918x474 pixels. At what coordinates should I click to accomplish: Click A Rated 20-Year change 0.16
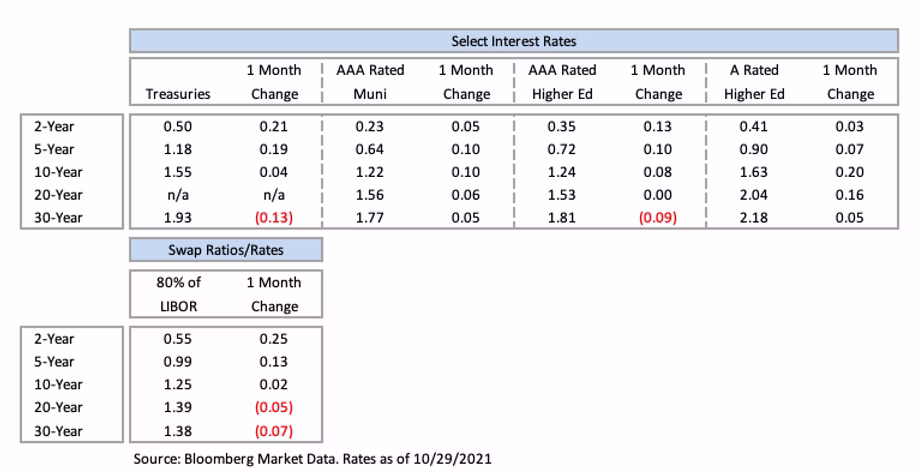tap(850, 195)
